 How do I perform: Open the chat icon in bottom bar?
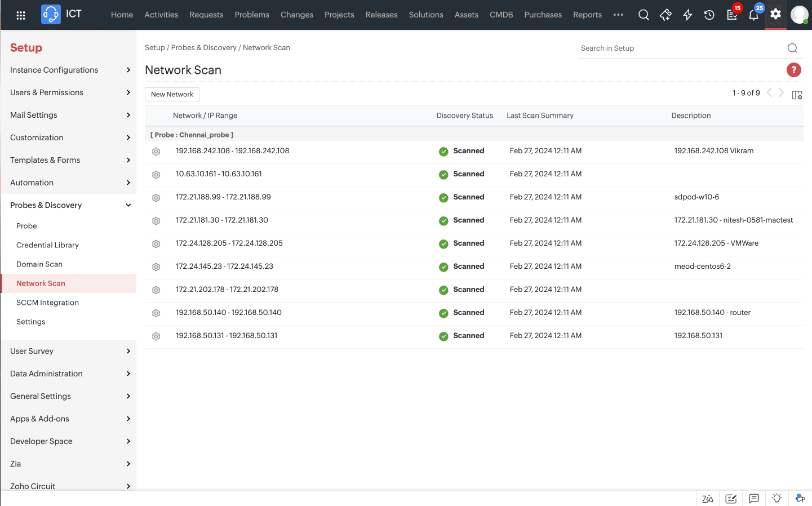(x=754, y=499)
